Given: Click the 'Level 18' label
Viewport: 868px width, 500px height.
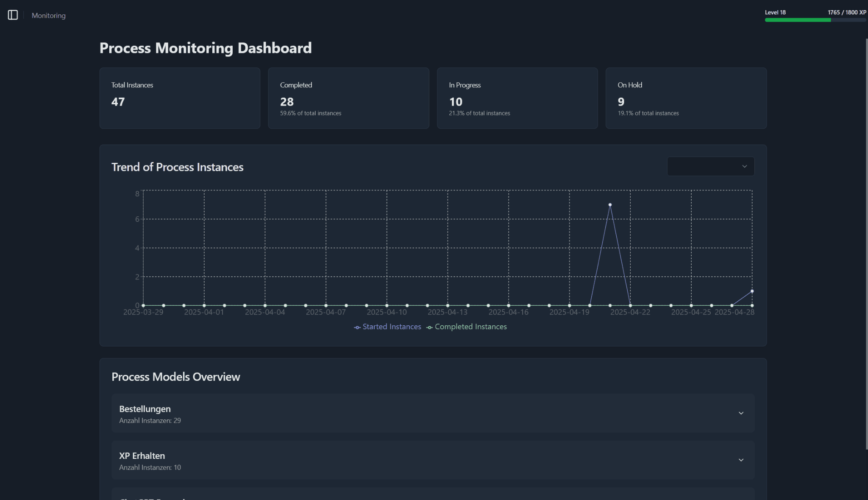Looking at the screenshot, I should tap(775, 12).
